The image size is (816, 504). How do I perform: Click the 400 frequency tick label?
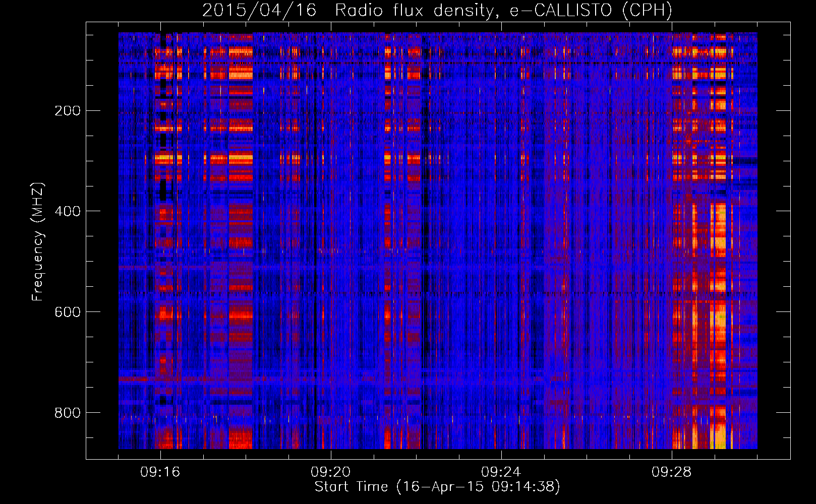68,211
